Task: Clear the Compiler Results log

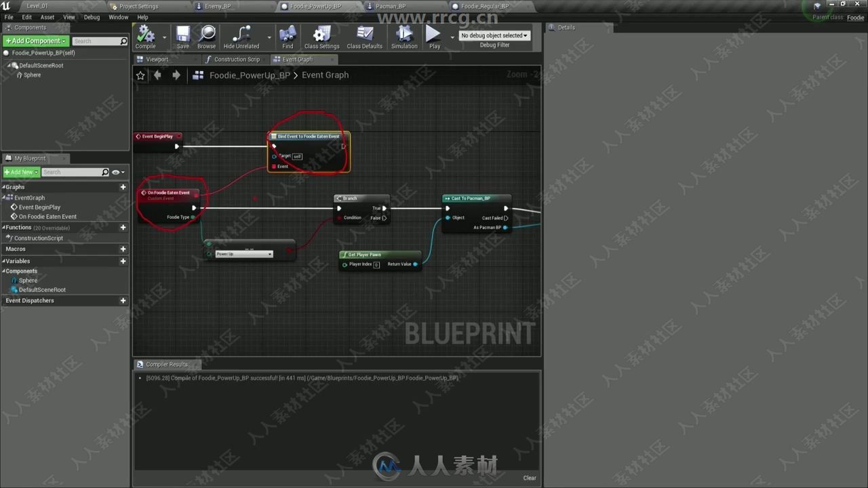Action: pos(530,478)
